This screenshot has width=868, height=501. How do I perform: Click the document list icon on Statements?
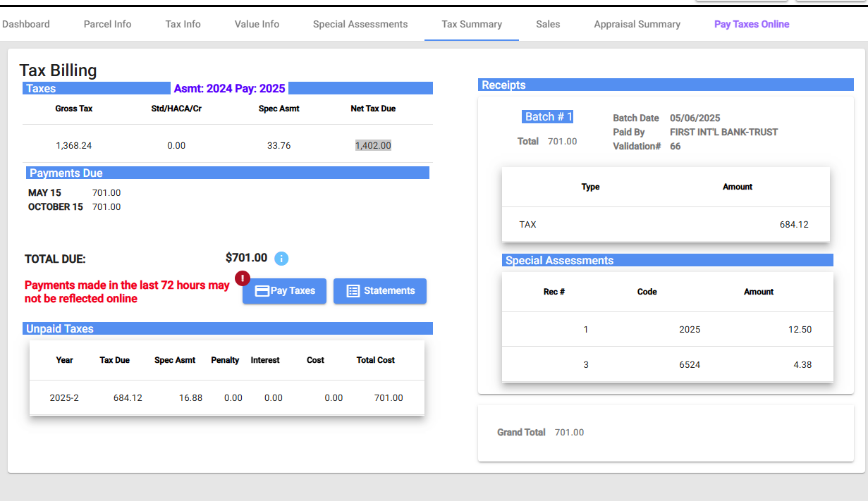353,291
